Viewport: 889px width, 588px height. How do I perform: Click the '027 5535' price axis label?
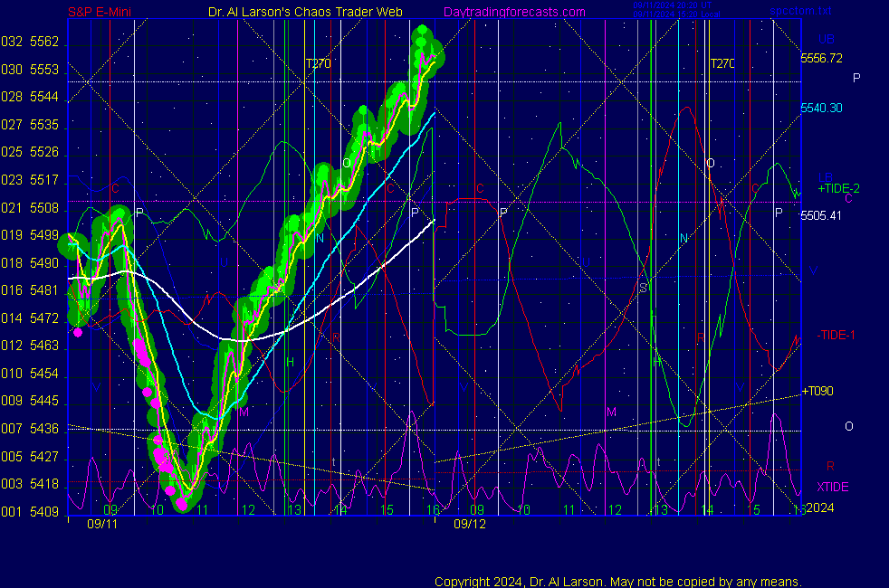(30, 125)
